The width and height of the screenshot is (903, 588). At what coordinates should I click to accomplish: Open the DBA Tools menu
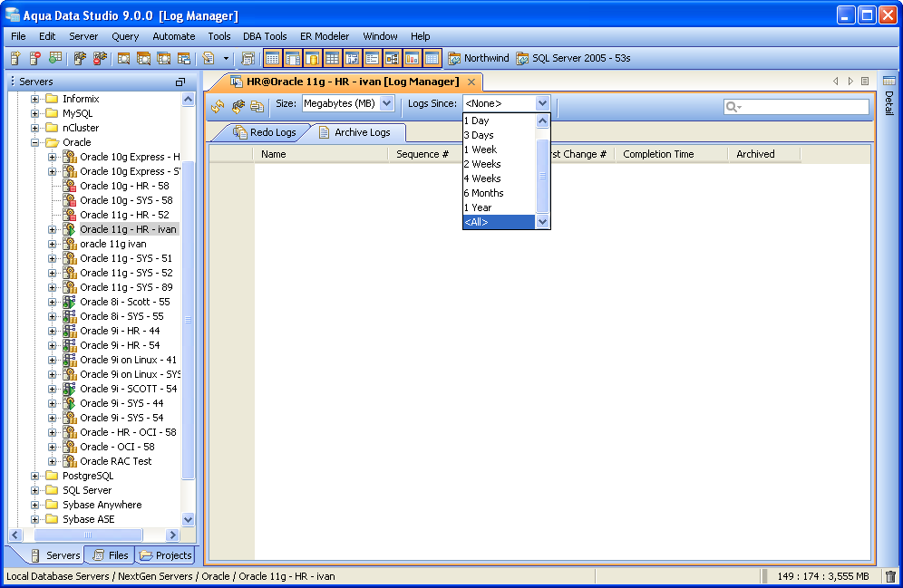click(265, 36)
